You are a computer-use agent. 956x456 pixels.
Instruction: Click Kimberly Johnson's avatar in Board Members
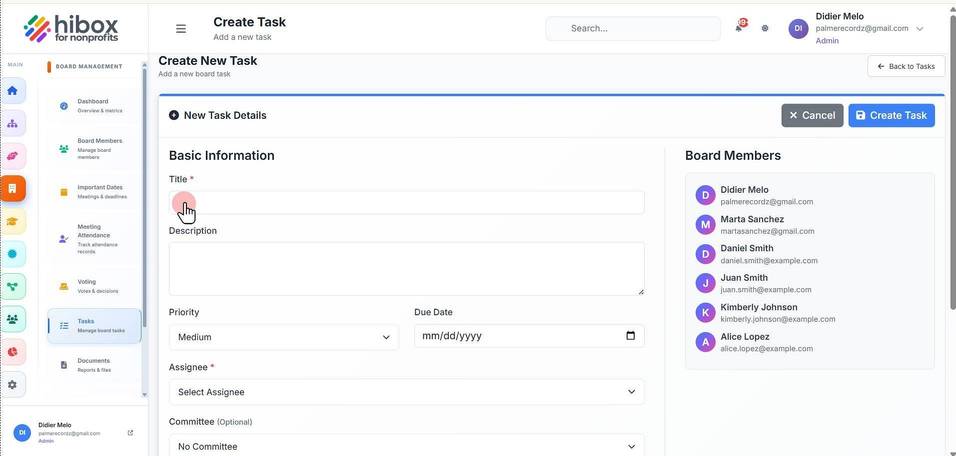point(705,313)
